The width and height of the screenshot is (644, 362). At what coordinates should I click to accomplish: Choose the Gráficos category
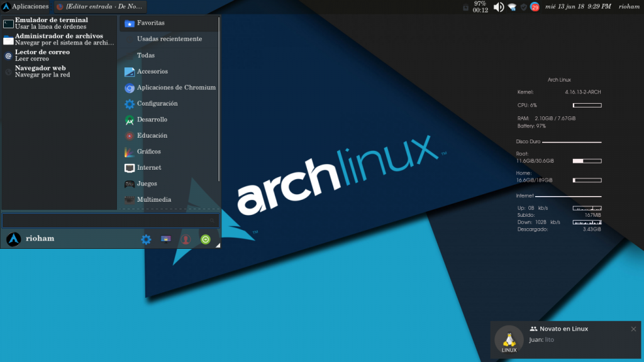click(169, 151)
